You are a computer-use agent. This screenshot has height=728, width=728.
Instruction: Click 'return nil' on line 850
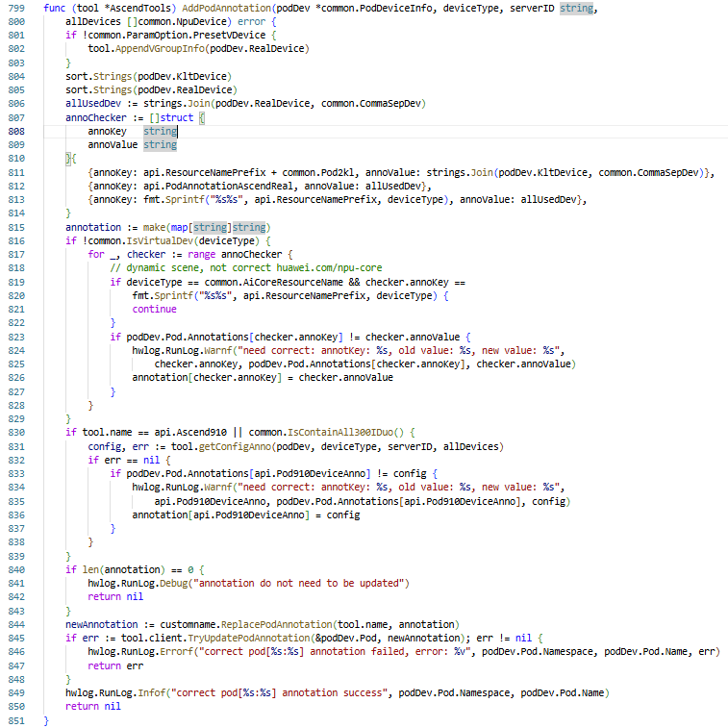(93, 706)
